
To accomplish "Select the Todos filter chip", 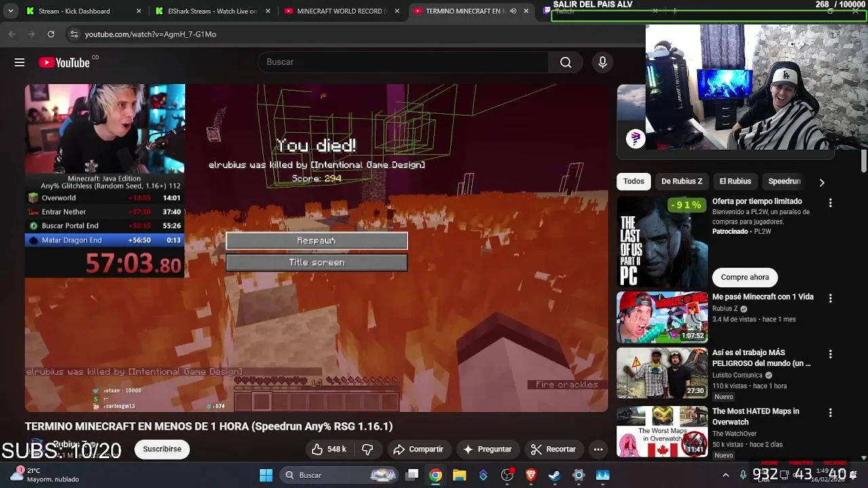I will click(633, 182).
